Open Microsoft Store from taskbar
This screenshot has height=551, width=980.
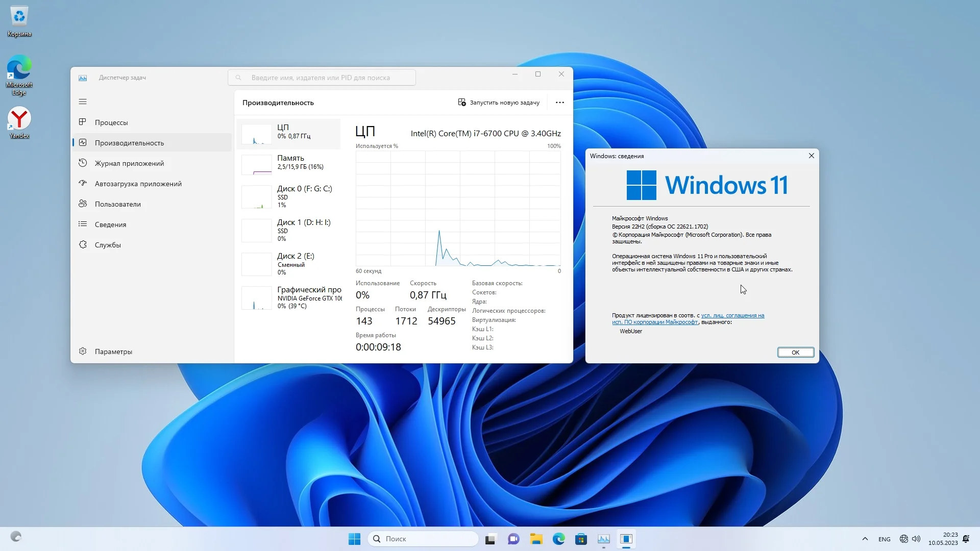581,539
